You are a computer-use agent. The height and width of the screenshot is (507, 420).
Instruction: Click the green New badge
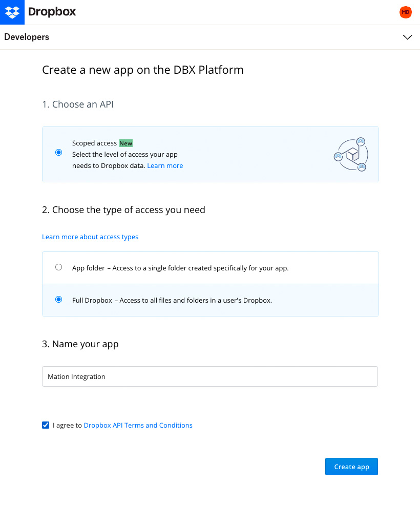(x=126, y=143)
